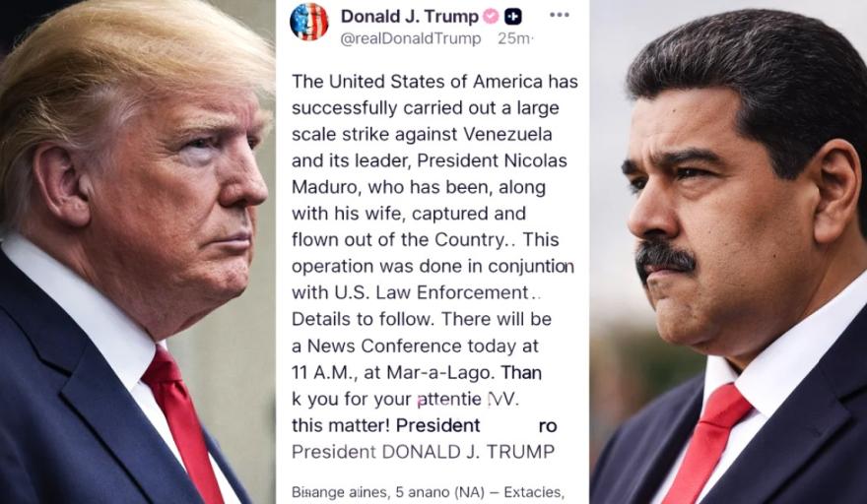Click the 'President DONALD J. TRUMP' signature line

click(423, 452)
